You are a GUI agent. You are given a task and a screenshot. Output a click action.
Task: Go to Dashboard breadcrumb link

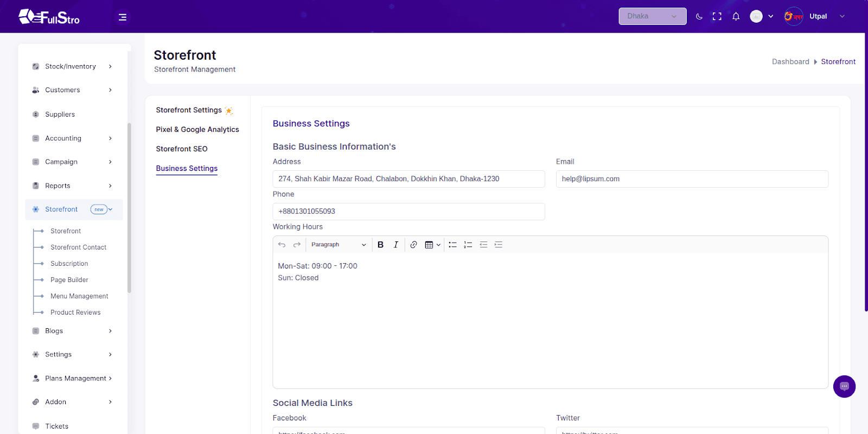click(x=790, y=62)
